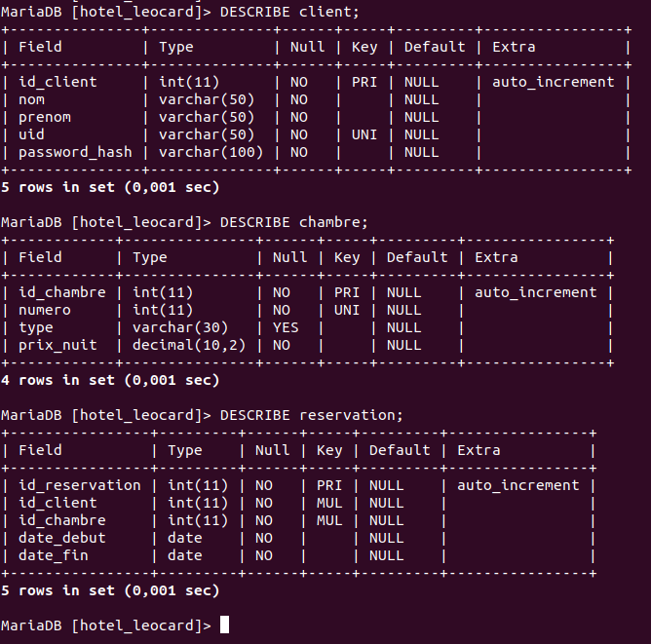Click the 'uid' field name

(x=31, y=134)
